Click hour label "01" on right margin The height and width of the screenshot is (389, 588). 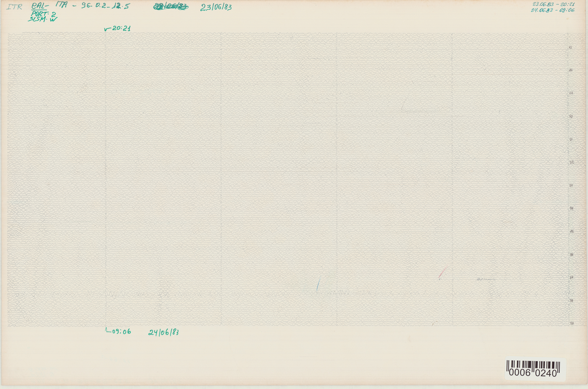click(571, 139)
